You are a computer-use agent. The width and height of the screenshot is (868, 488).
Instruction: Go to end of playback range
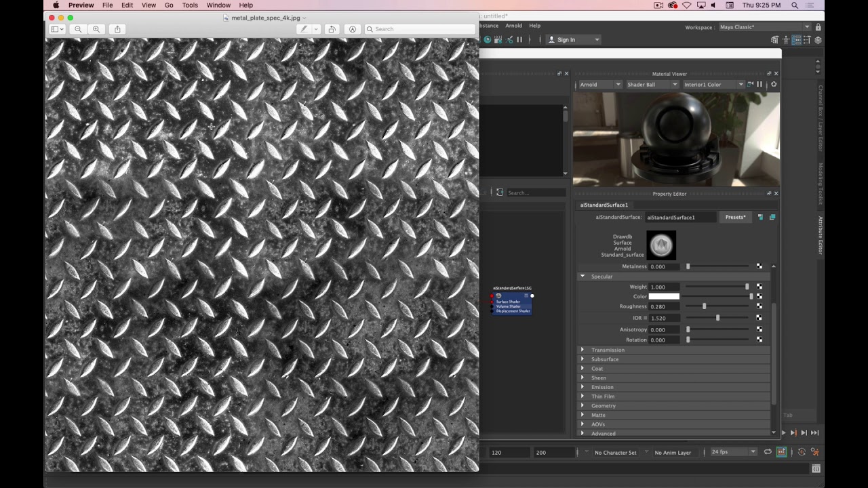[x=814, y=432]
